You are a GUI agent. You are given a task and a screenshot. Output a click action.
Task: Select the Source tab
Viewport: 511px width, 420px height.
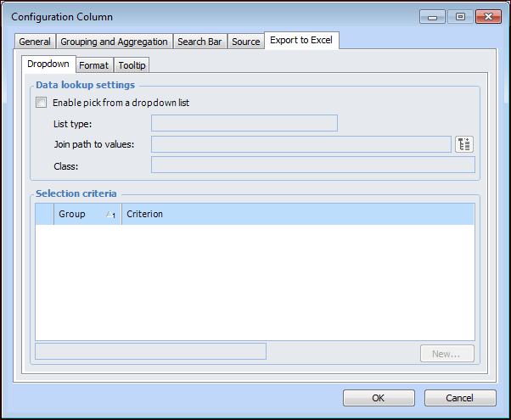[246, 42]
